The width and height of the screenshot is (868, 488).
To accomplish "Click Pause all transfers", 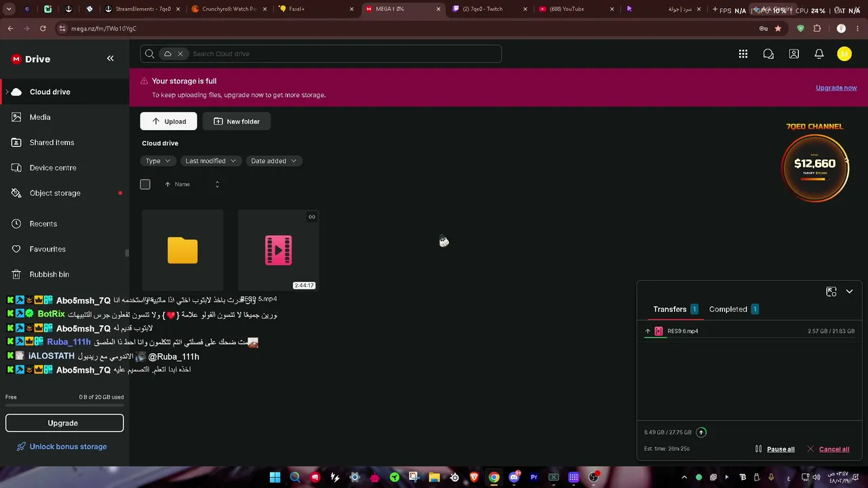I will click(781, 449).
